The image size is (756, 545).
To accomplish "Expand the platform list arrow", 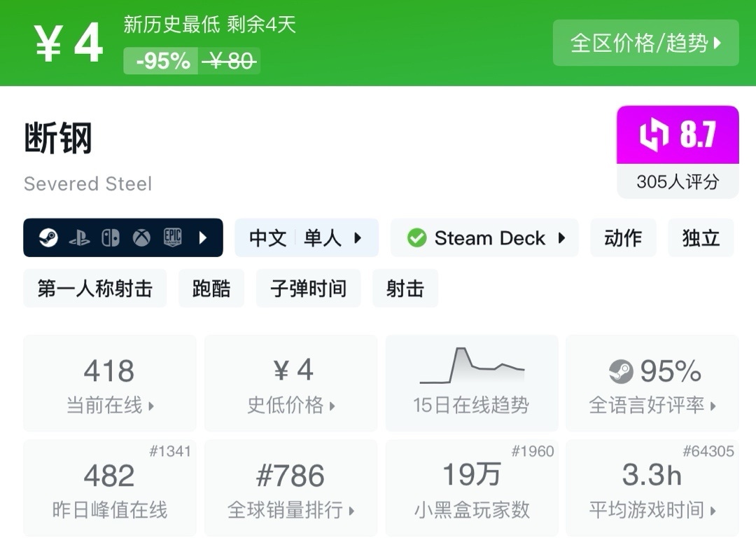I will point(203,238).
